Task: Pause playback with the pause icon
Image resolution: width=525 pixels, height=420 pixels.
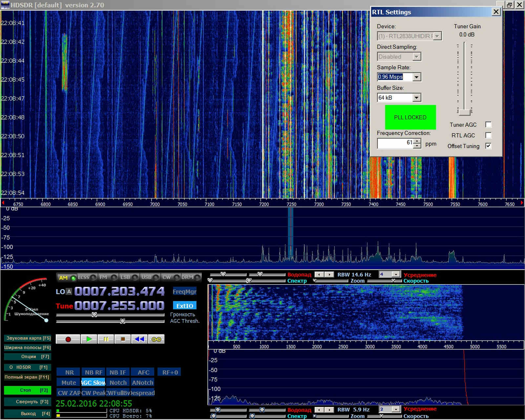Action: (106, 339)
